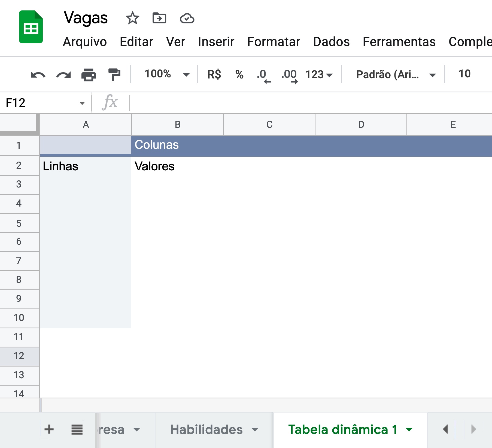The width and height of the screenshot is (492, 448).
Task: Open the move to folder icon
Action: pos(159,18)
